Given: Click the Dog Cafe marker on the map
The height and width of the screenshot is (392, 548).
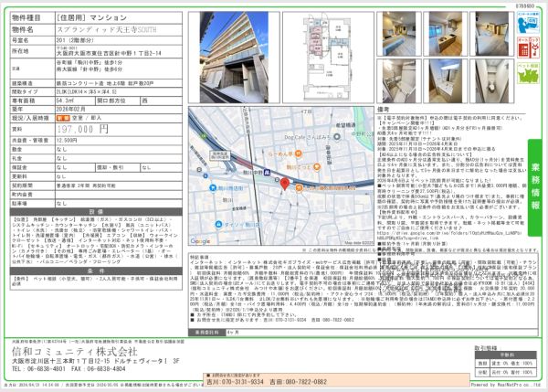Looking at the screenshot, I should pyautogui.click(x=337, y=137).
